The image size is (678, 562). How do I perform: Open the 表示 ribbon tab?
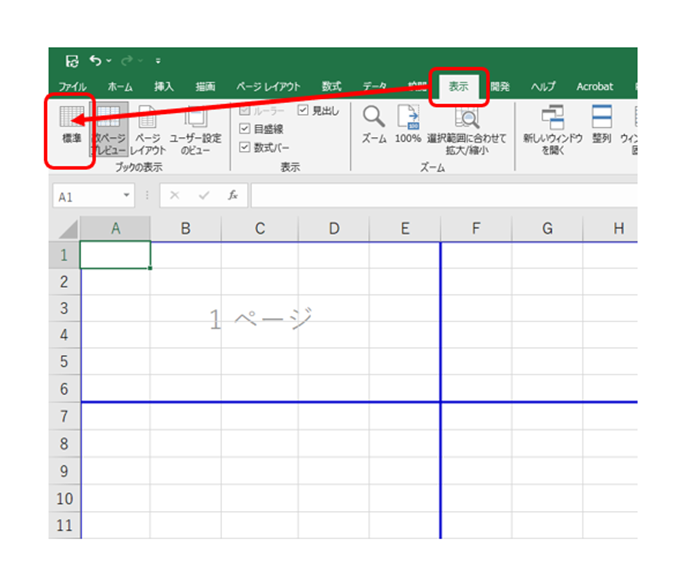(x=458, y=86)
